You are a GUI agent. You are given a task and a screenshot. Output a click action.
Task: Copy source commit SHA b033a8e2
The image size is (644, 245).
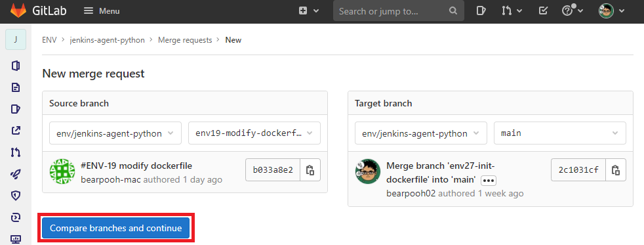point(310,169)
